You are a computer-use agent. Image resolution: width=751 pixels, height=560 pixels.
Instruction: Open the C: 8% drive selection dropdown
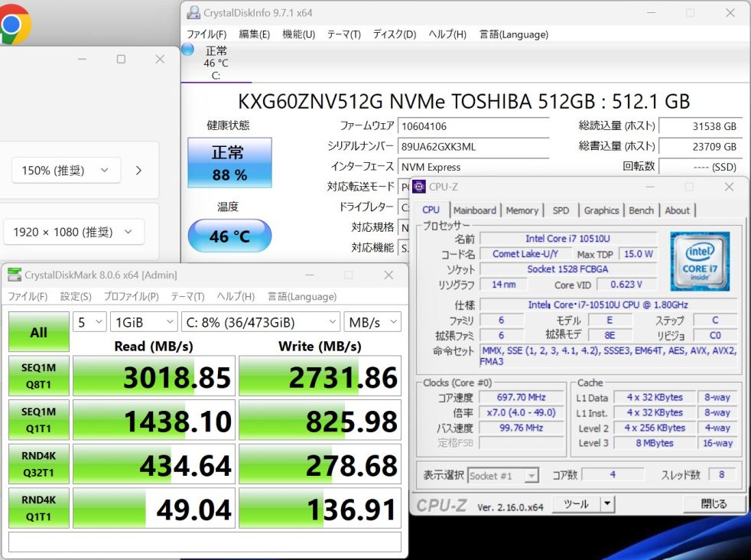(261, 322)
